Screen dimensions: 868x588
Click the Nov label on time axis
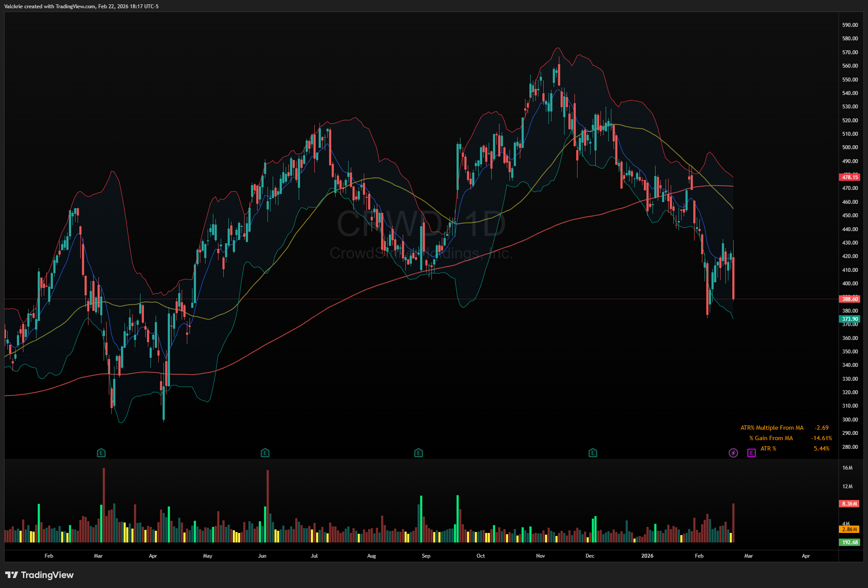540,556
